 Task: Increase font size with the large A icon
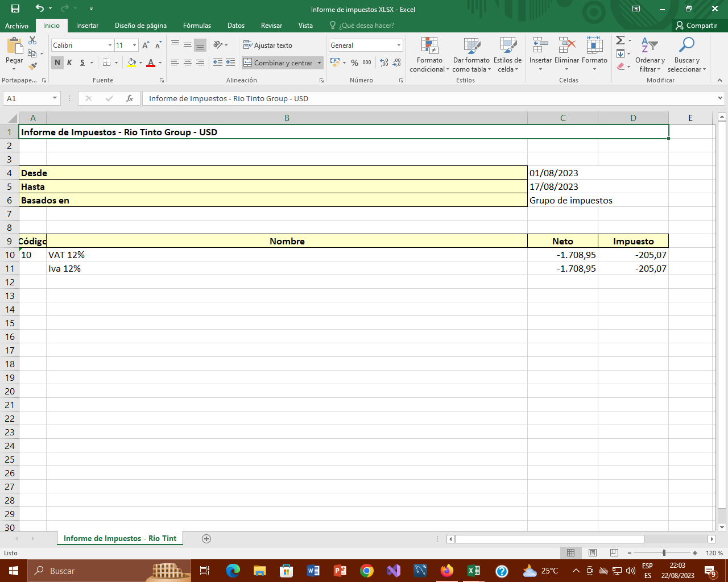(x=146, y=45)
